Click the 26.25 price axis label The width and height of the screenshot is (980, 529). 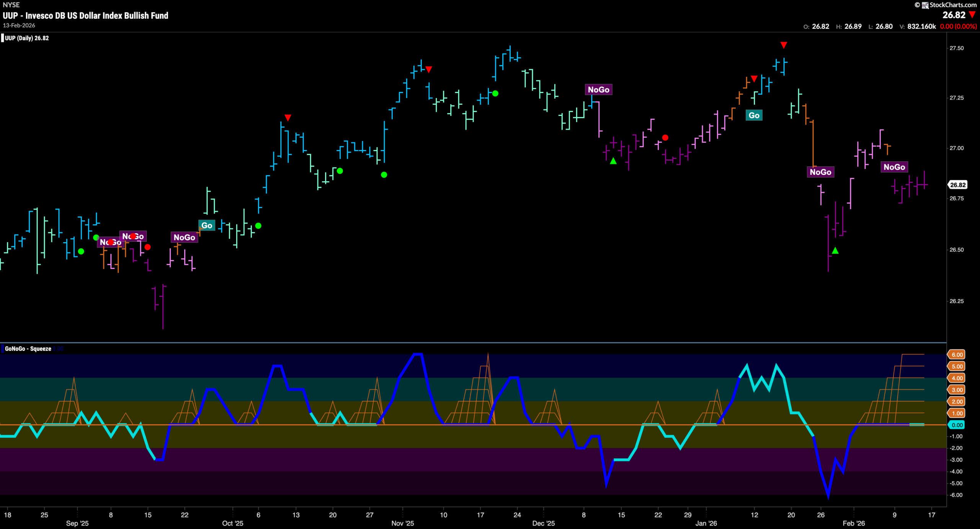[957, 301]
